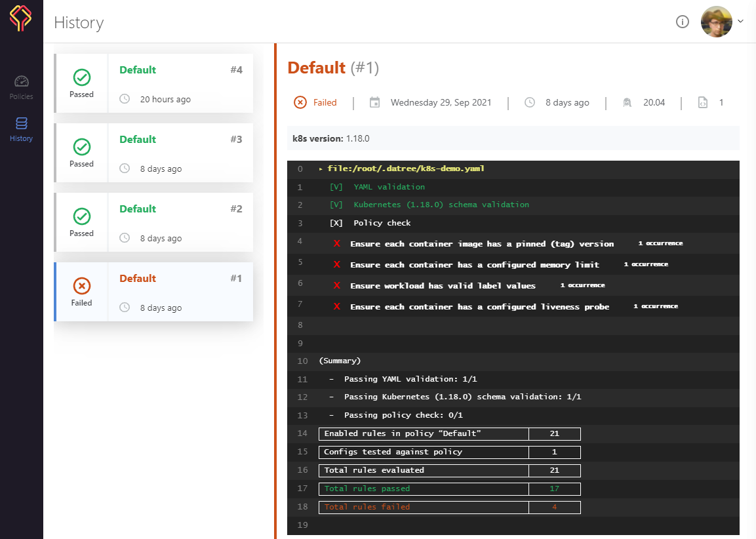This screenshot has width=756, height=539.
Task: Click the red Failed status label in details
Action: click(x=325, y=102)
